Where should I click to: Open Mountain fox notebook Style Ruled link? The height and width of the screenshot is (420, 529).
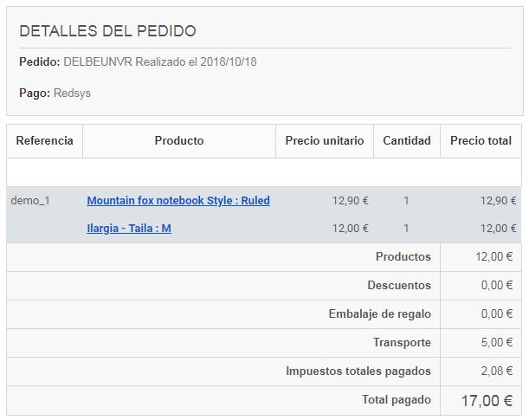pos(178,201)
